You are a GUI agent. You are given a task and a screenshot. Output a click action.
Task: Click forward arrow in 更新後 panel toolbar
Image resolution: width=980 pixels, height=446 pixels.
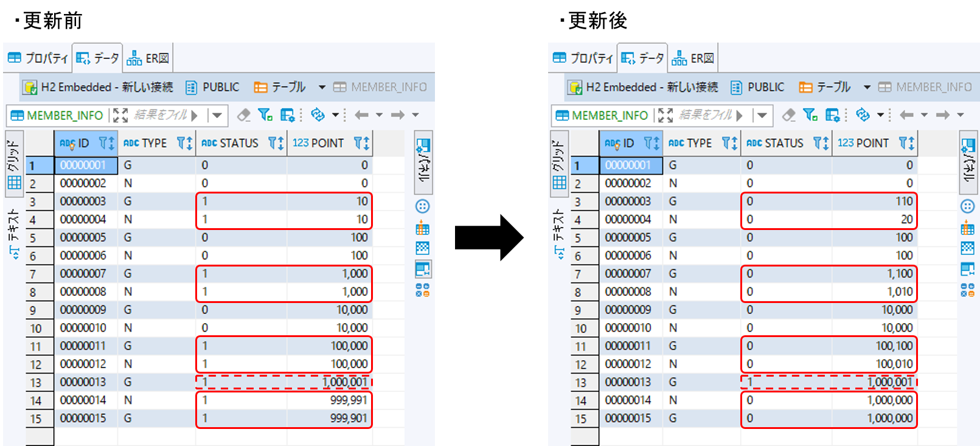pyautogui.click(x=943, y=115)
